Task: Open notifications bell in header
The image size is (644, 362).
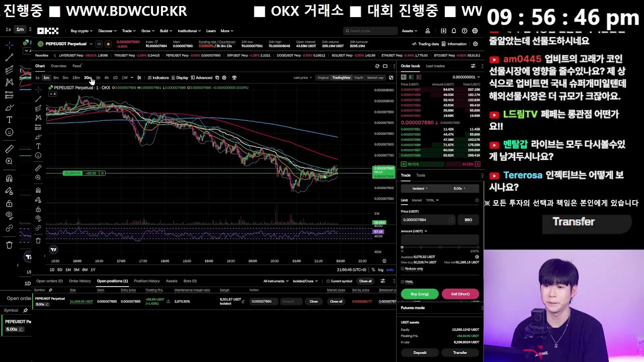Action: point(454,31)
